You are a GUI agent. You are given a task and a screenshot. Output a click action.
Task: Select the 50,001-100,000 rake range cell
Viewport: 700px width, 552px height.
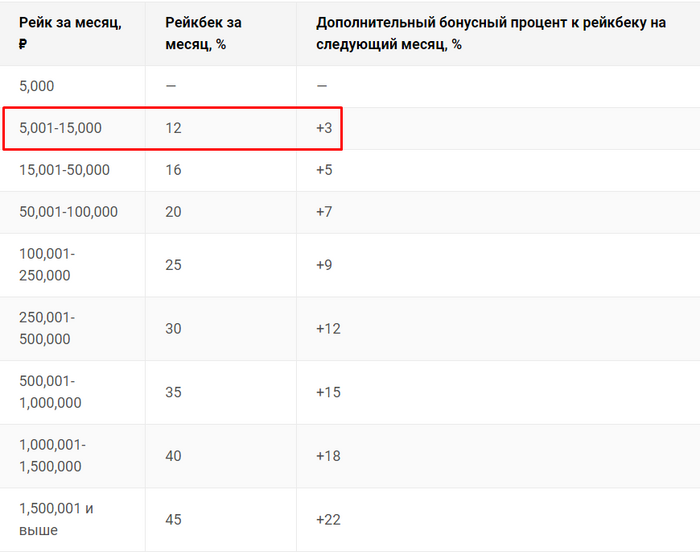[68, 212]
